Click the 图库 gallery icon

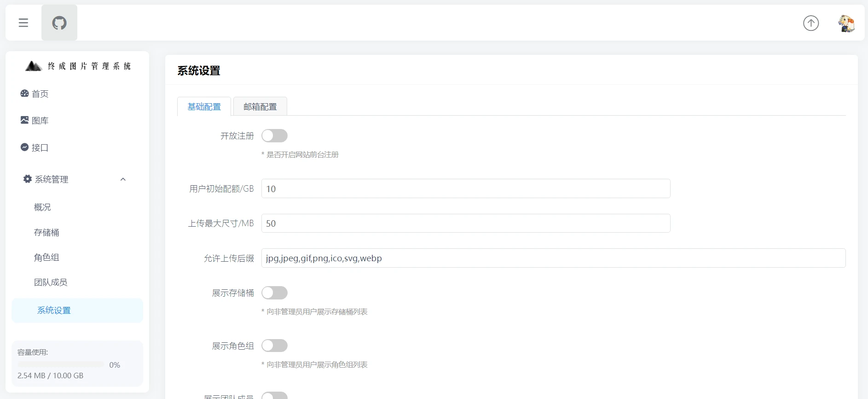coord(24,120)
